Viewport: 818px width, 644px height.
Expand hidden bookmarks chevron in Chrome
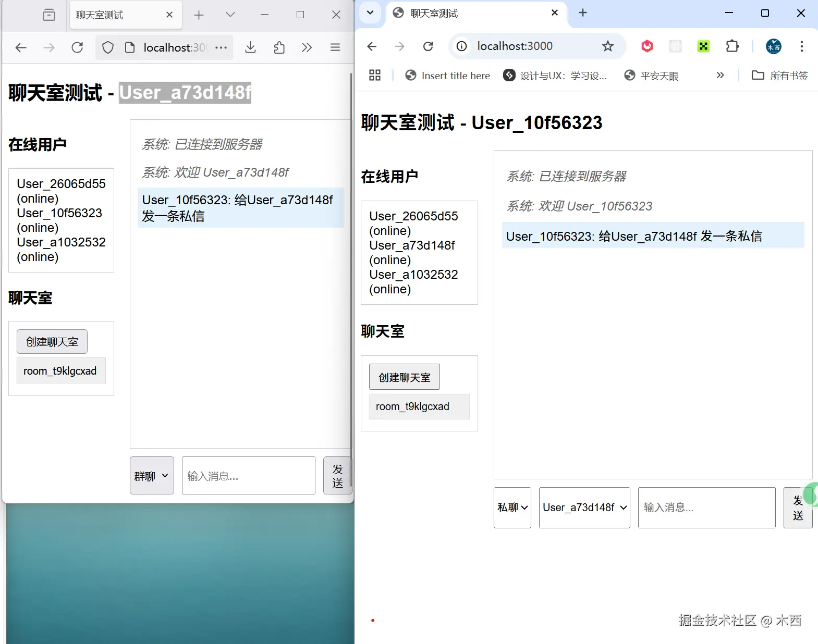[x=720, y=75]
